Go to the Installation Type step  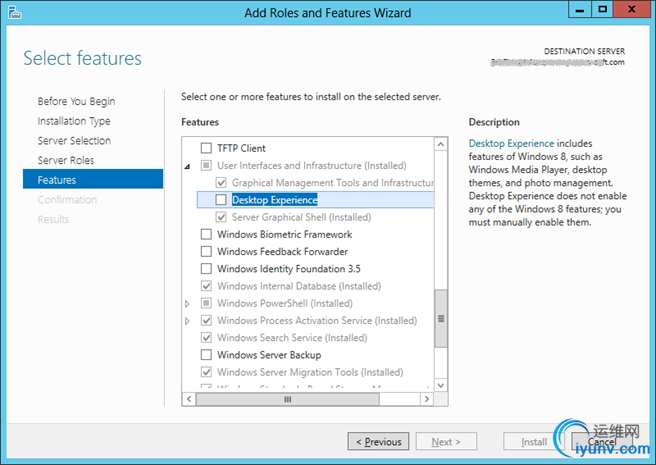click(74, 121)
